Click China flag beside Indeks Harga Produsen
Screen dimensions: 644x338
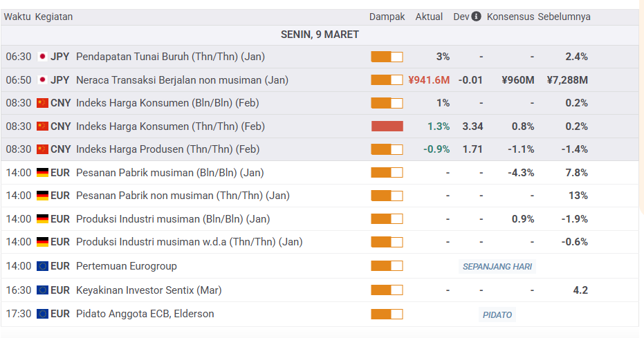42,149
